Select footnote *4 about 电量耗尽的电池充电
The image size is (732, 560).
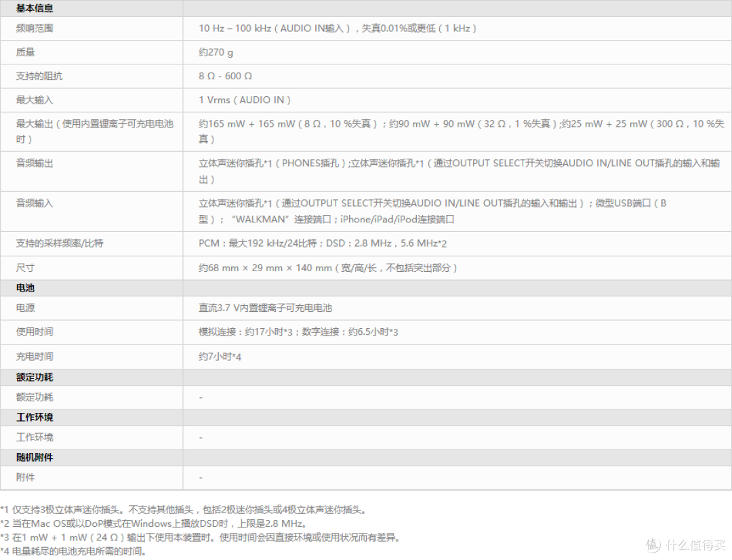click(74, 551)
